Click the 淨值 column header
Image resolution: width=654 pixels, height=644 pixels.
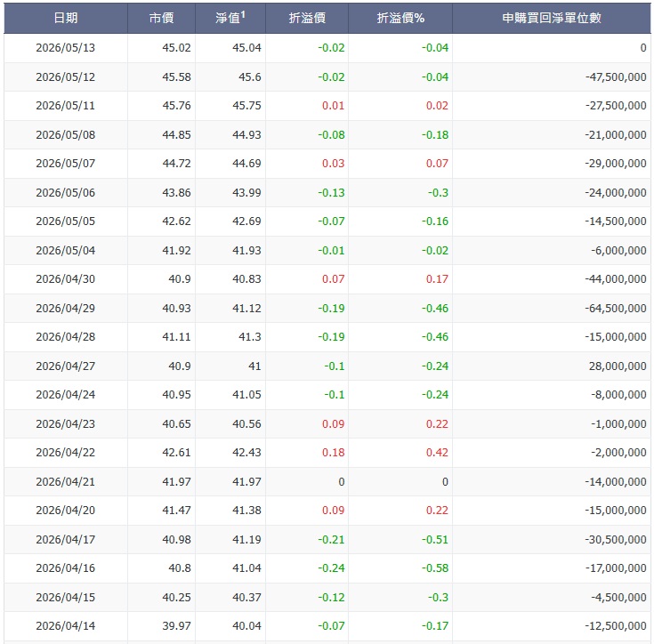(230, 18)
